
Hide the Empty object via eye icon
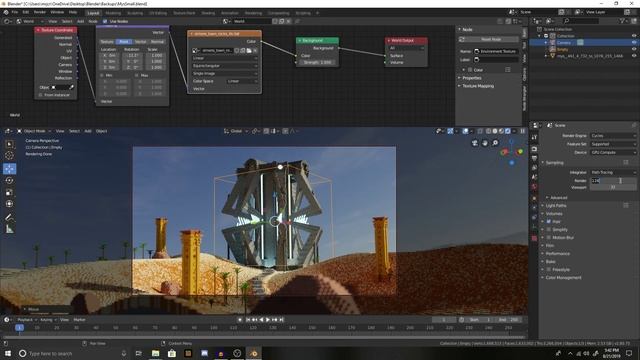[x=634, y=49]
